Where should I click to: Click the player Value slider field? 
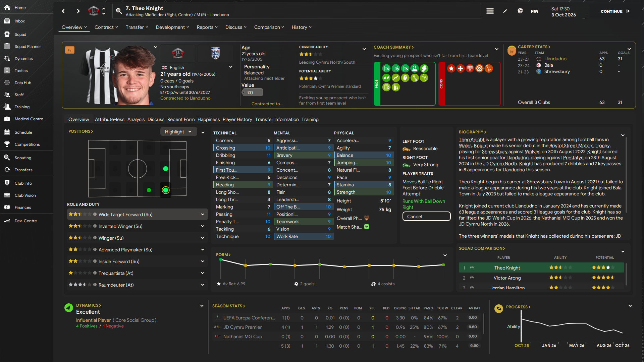coord(252,93)
